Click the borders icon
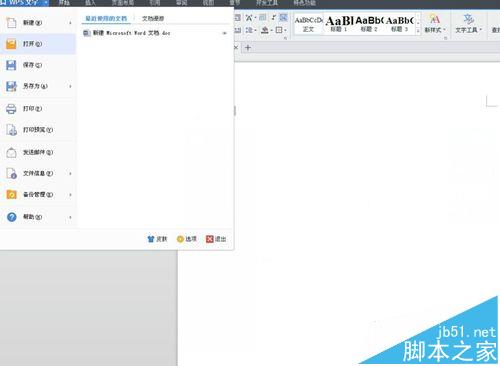This screenshot has height=366, width=500. click(279, 30)
